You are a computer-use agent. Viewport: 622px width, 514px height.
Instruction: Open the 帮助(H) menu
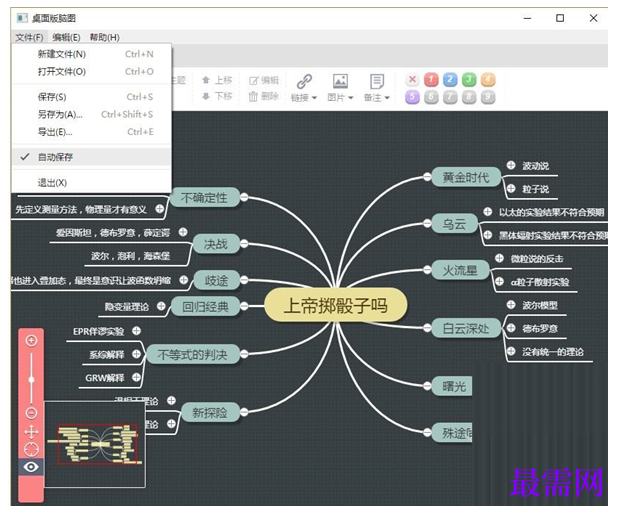click(104, 37)
